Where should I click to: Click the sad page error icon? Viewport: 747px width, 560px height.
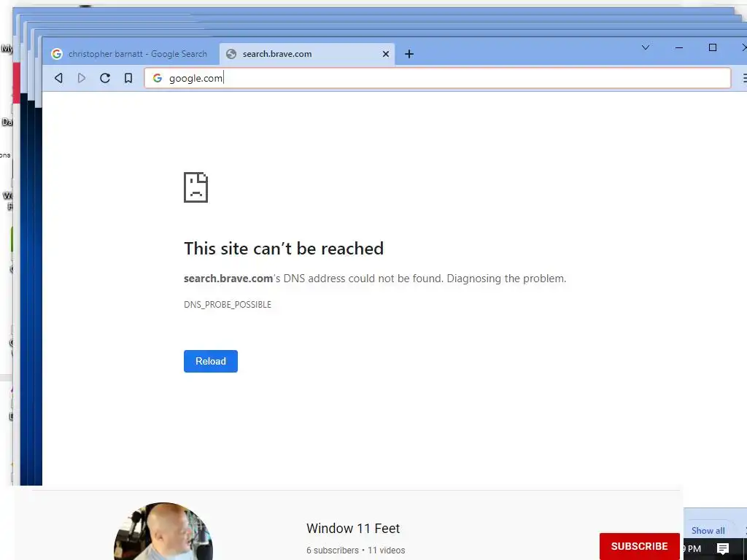196,187
